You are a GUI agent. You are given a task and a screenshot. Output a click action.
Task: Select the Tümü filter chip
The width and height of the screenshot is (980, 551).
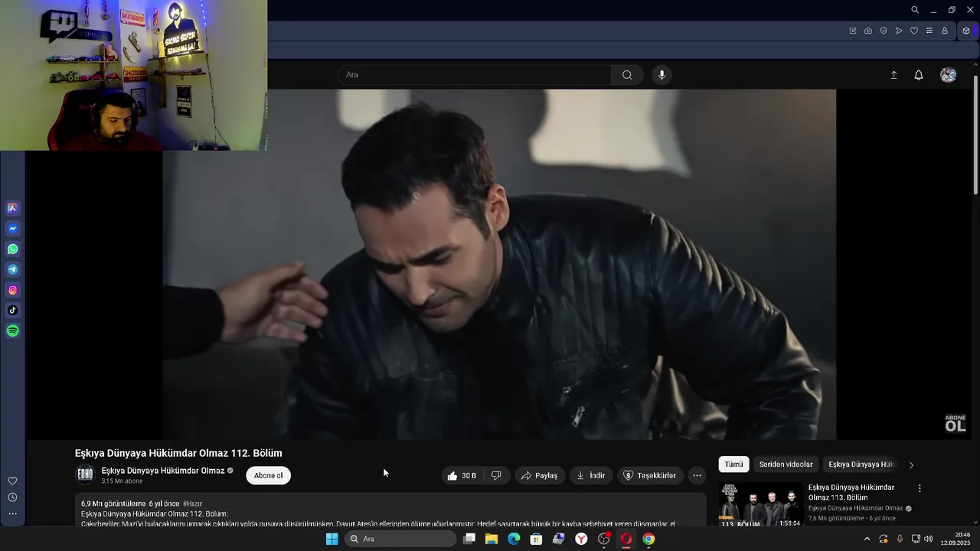point(733,465)
